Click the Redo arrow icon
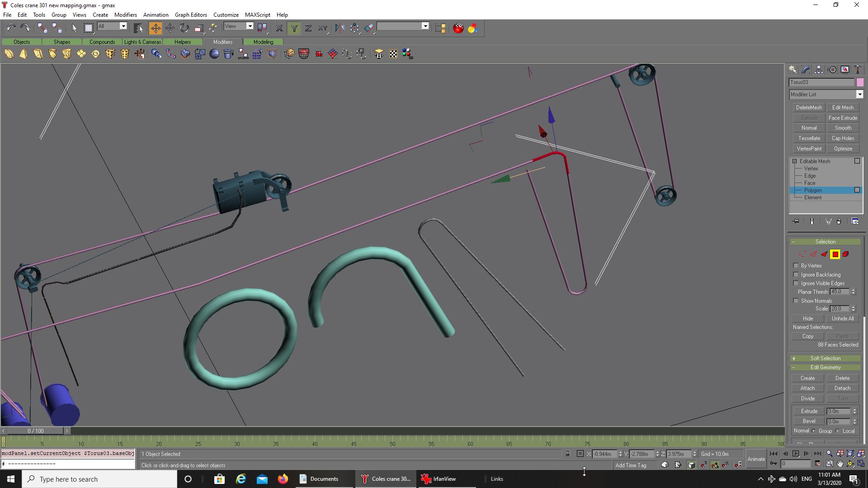This screenshot has width=868, height=488. pos(25,28)
